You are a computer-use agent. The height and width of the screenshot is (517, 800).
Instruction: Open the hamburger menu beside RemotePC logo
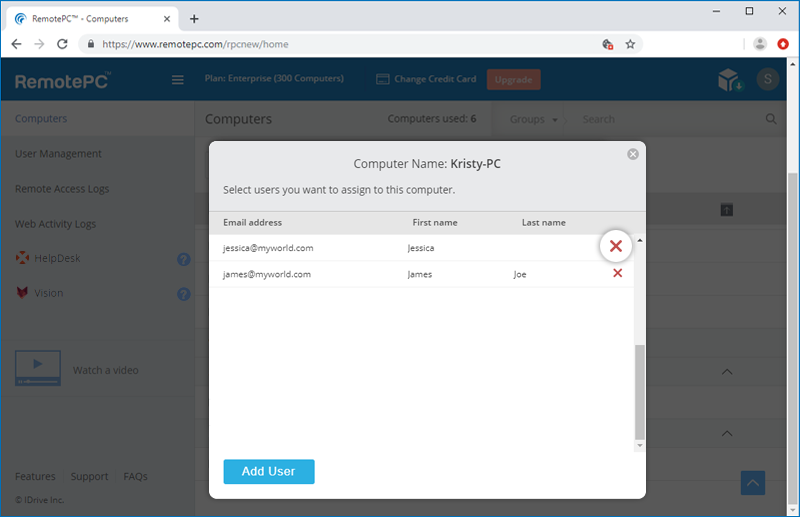pos(178,80)
